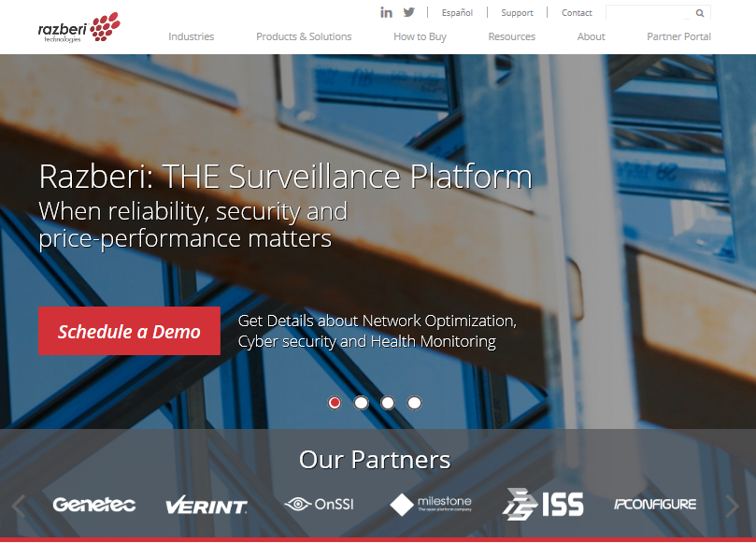Click the IPConfigure partner logo

click(655, 505)
